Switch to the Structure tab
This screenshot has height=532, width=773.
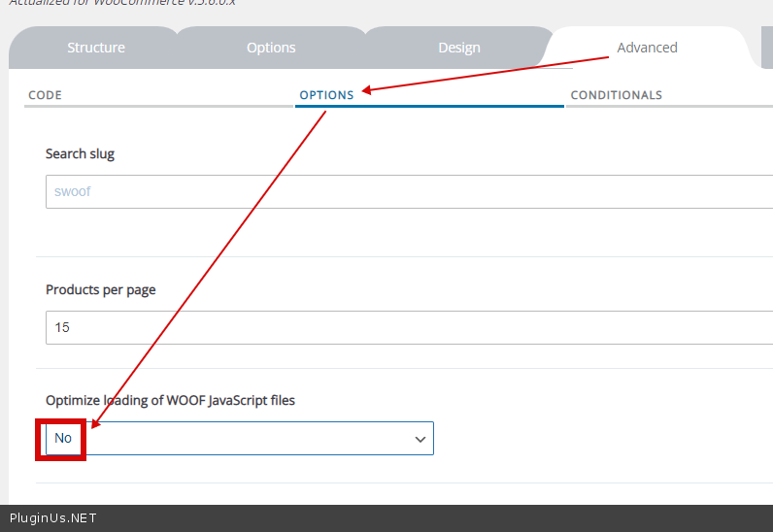pyautogui.click(x=95, y=48)
